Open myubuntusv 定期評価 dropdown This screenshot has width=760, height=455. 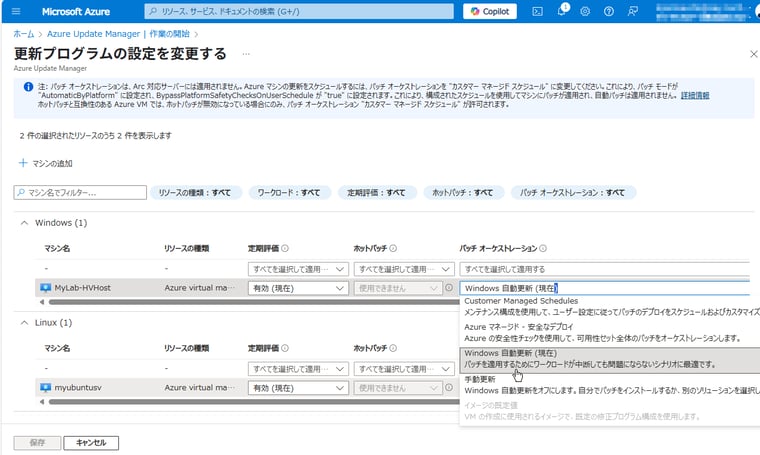coord(298,388)
